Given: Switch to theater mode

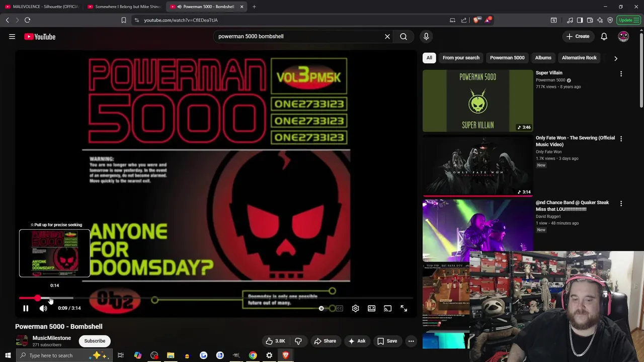Looking at the screenshot, I should click(x=371, y=308).
